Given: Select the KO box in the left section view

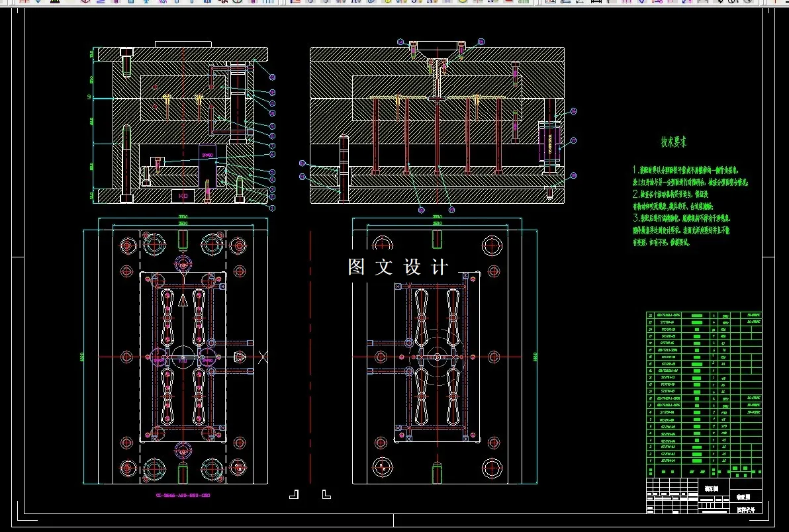Looking at the screenshot, I should pos(183,196).
